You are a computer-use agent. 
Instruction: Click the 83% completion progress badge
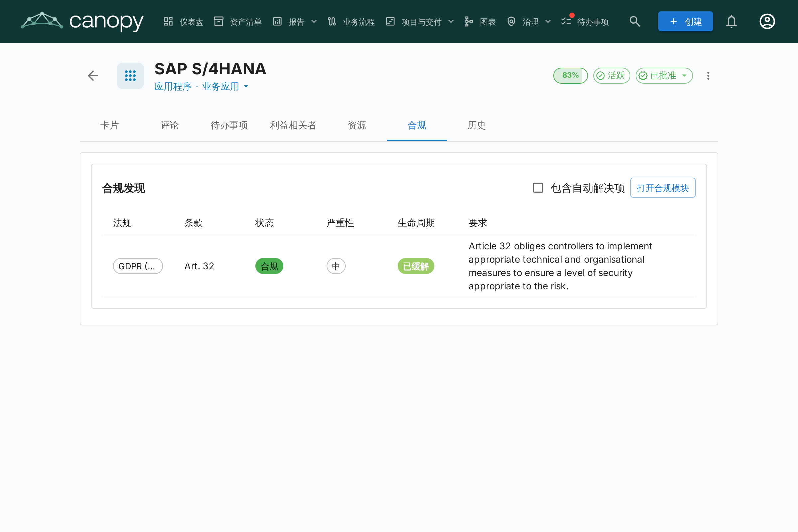570,76
